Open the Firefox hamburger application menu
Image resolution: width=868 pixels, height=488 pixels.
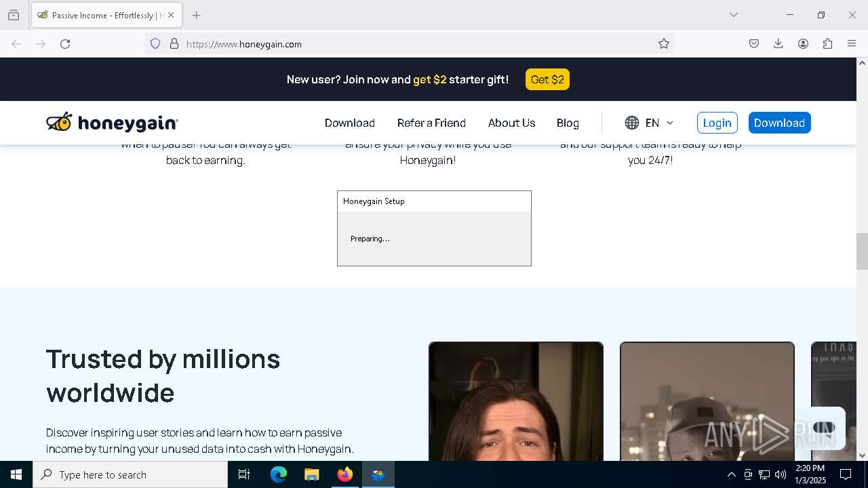(852, 43)
